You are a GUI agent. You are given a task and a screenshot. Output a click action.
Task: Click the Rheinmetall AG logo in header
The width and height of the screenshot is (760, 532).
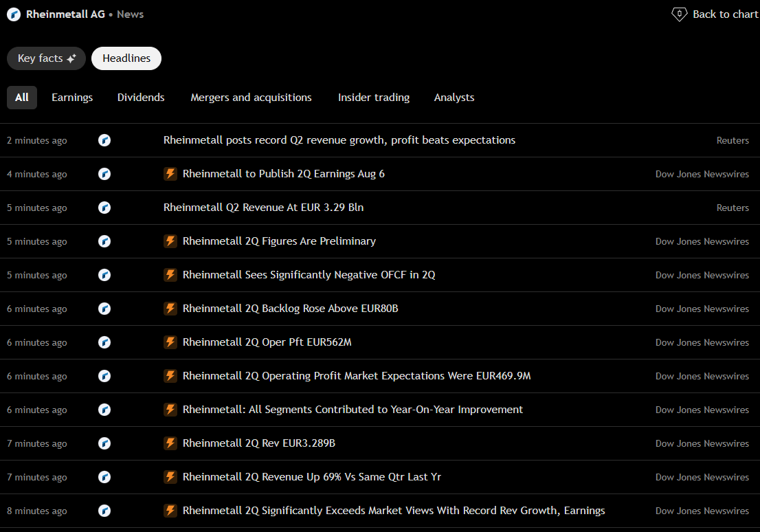14,14
